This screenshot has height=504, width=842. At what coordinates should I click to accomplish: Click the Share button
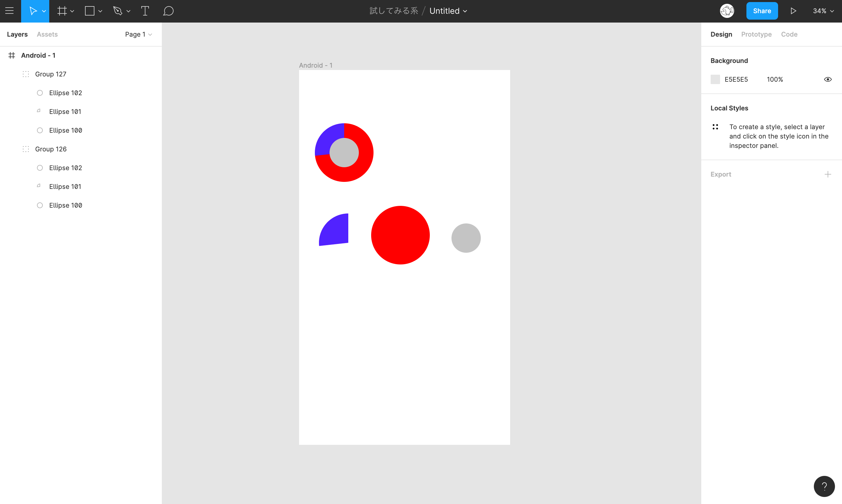coord(762,10)
